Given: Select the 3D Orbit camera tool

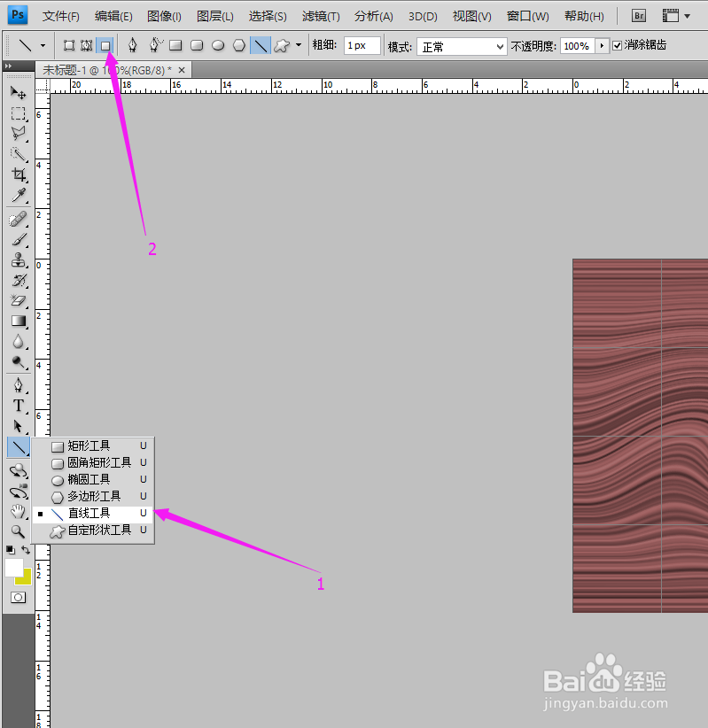Looking at the screenshot, I should click(18, 492).
